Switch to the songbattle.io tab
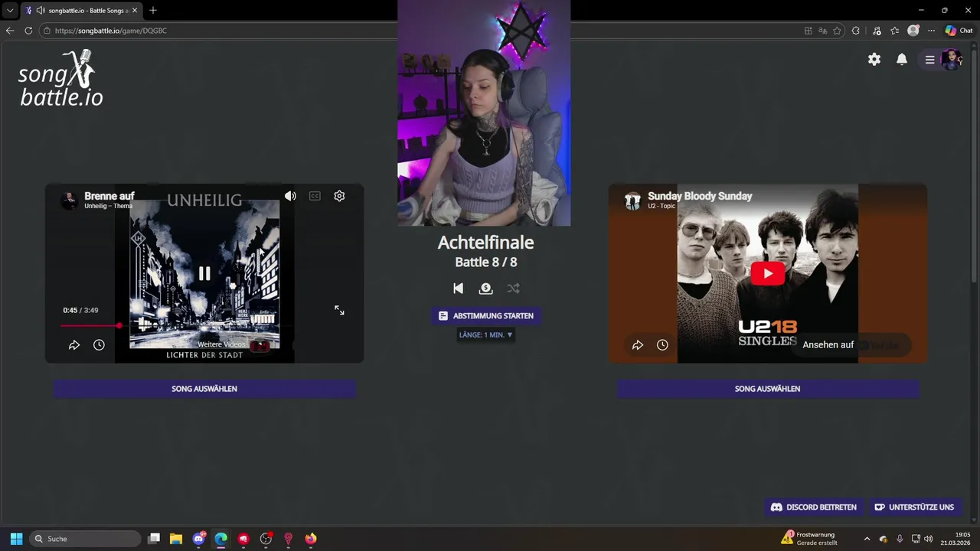This screenshot has height=551, width=980. pyautogui.click(x=80, y=10)
